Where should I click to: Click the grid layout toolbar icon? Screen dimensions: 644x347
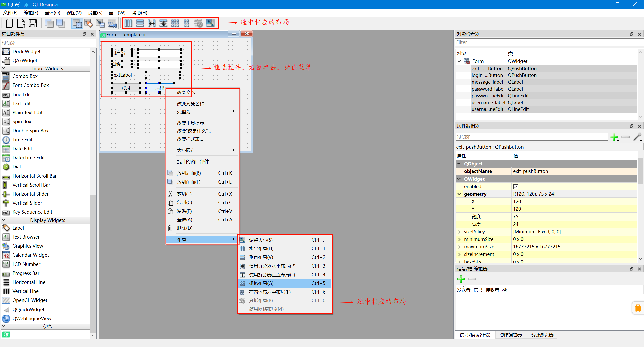(x=175, y=23)
